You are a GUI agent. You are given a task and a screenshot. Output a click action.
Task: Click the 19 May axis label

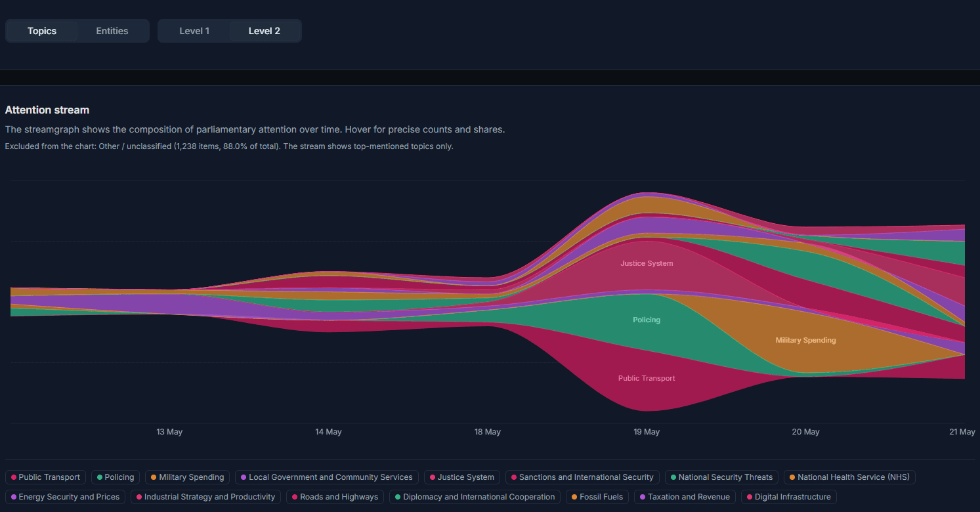pyautogui.click(x=647, y=432)
